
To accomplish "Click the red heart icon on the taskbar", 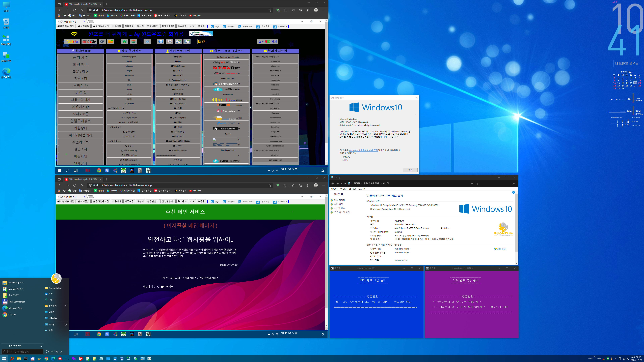I will 60,358.
